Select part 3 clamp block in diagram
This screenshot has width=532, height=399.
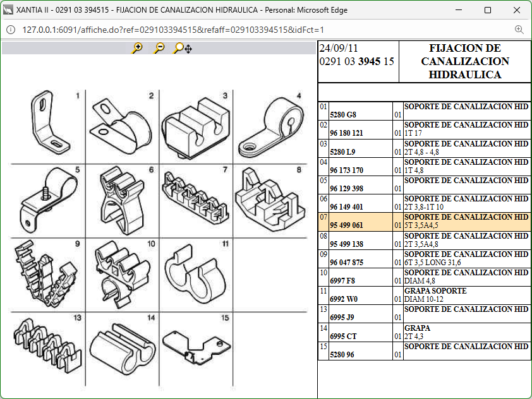point(195,126)
